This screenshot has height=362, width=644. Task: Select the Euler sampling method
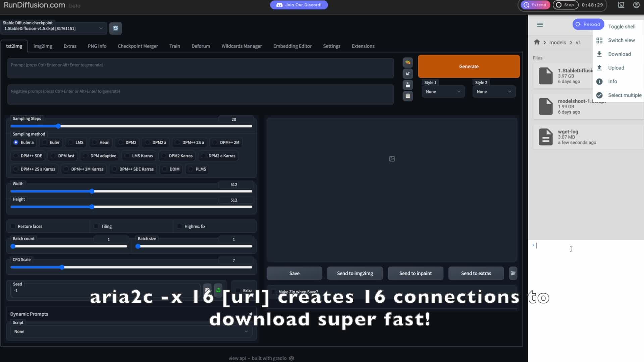point(51,142)
